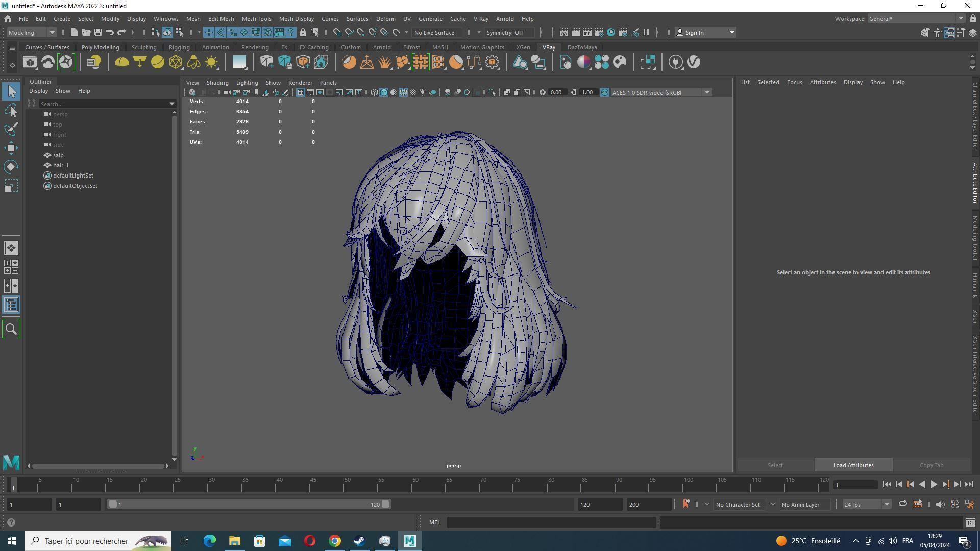The height and width of the screenshot is (551, 980).
Task: Click the V-Ray sun light shelf icon
Action: pos(211,62)
